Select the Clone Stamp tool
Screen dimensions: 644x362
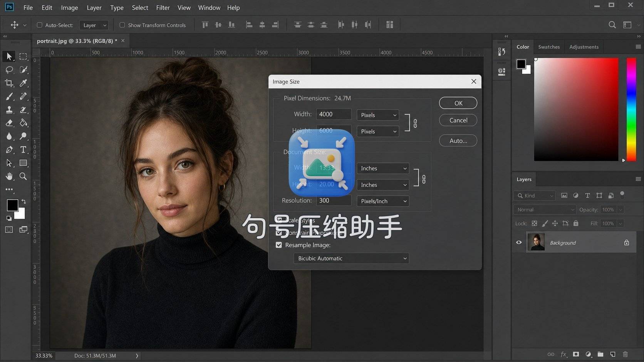9,110
